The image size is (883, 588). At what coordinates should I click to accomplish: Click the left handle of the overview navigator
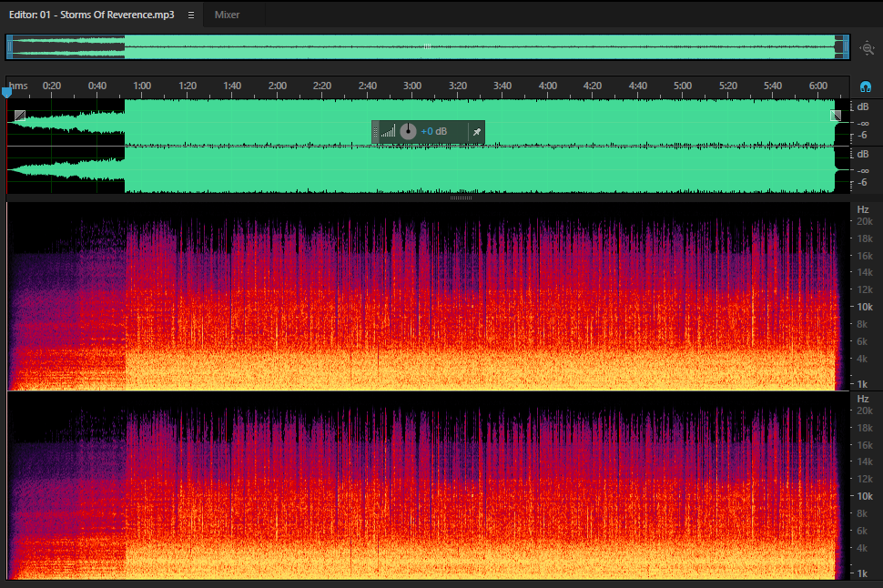coord(9,47)
